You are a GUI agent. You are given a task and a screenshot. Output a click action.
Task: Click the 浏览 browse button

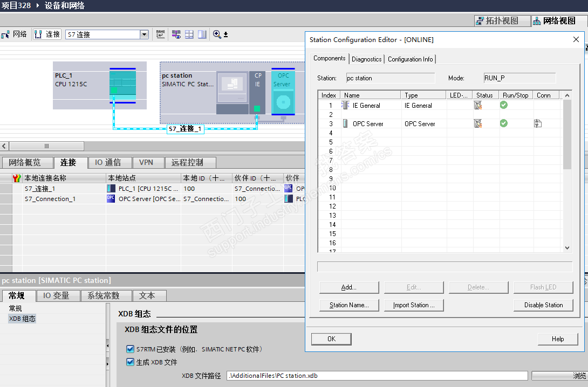560,376
